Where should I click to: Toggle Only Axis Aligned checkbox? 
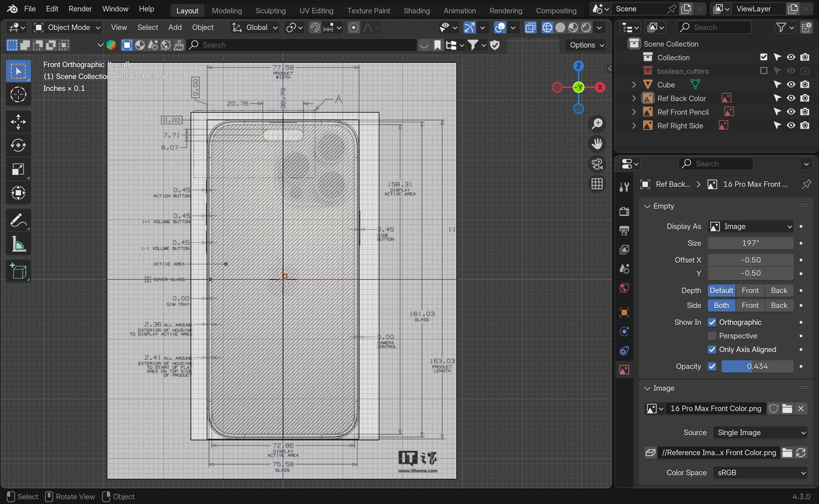click(x=712, y=349)
